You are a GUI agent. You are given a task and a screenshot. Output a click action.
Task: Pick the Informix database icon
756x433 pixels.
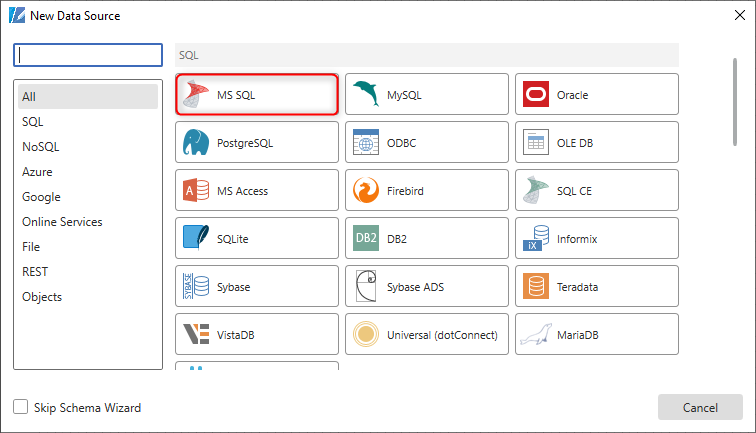pyautogui.click(x=536, y=238)
